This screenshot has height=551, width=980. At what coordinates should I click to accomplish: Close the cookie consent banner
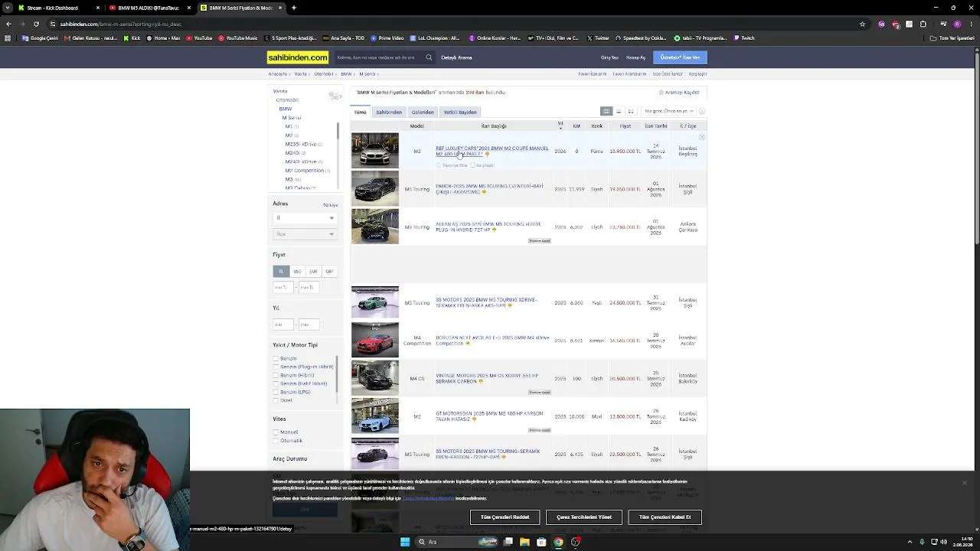pos(965,483)
